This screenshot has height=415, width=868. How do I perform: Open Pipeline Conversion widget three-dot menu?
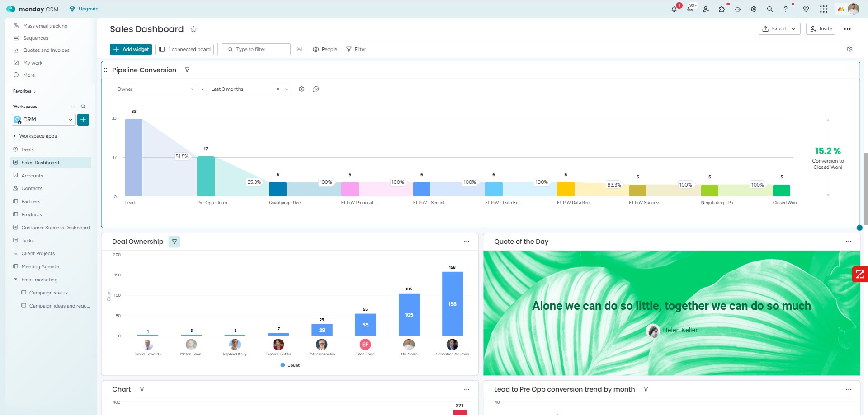[849, 70]
